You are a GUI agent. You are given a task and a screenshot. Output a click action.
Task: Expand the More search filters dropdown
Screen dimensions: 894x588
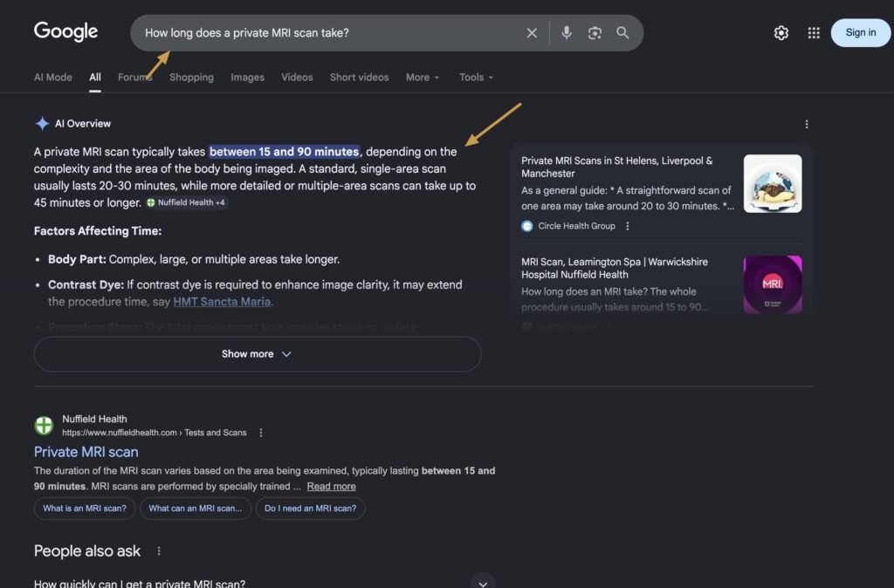(423, 77)
